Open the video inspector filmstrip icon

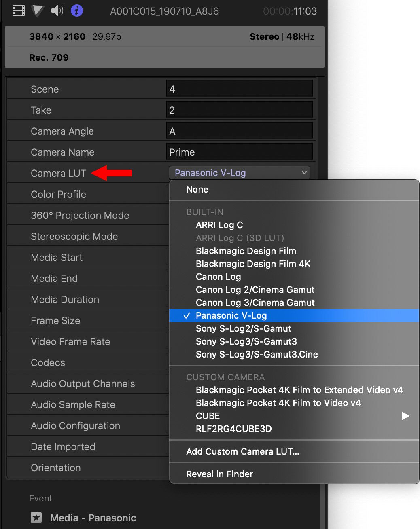[19, 11]
